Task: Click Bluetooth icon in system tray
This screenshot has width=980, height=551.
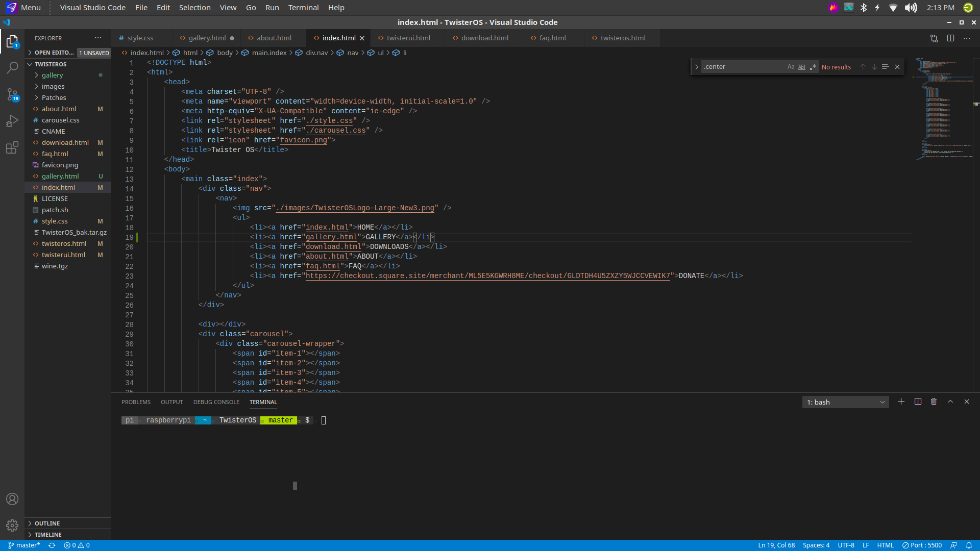Action: point(864,8)
